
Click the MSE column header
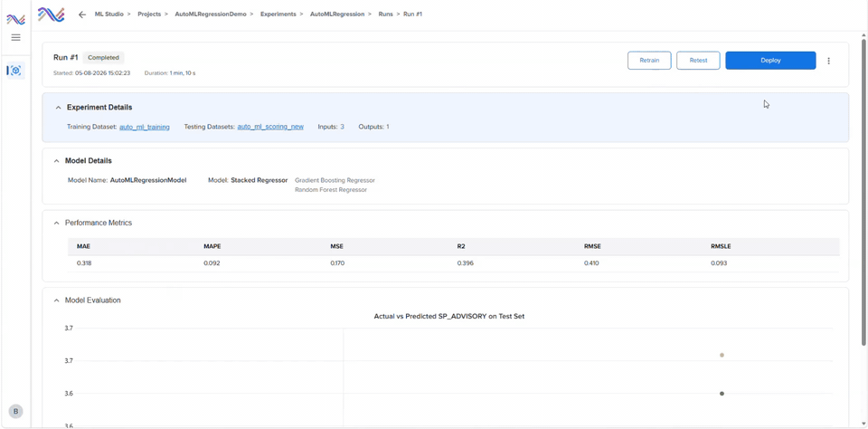tap(337, 247)
